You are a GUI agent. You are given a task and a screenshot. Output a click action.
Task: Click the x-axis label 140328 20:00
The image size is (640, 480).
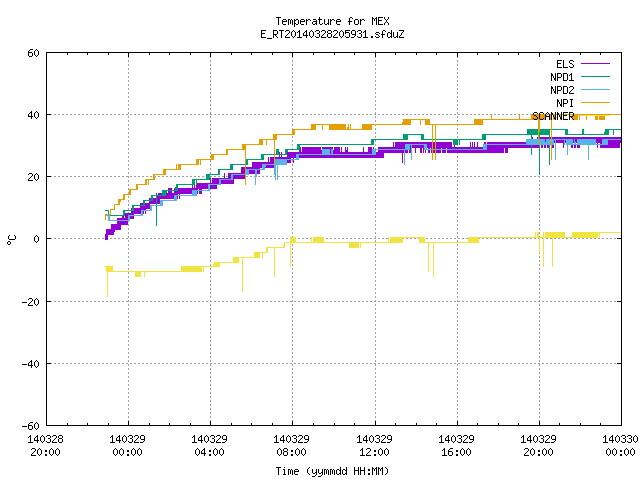pos(45,446)
